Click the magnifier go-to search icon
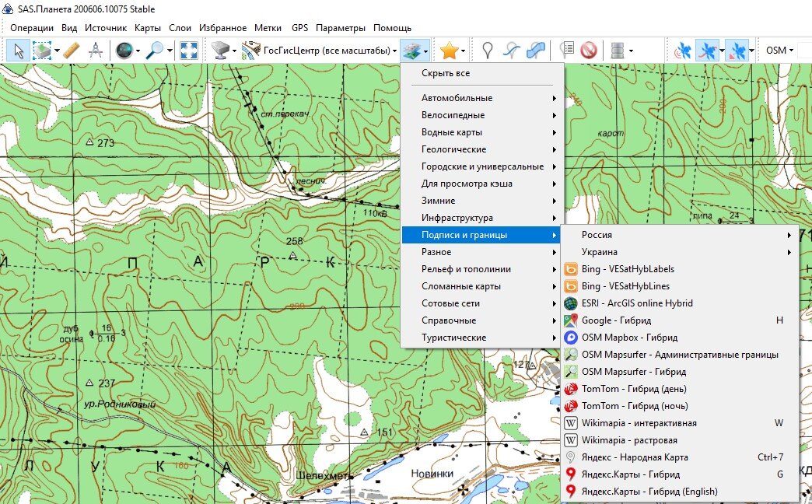Image resolution: width=812 pixels, height=504 pixels. (x=154, y=51)
